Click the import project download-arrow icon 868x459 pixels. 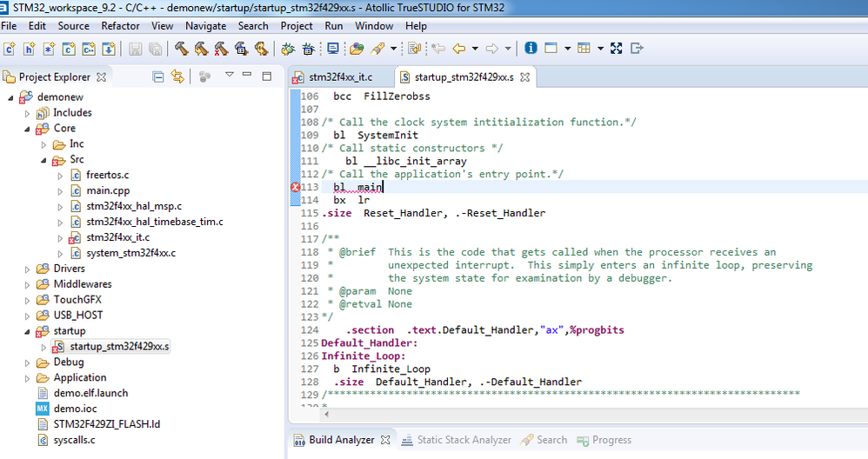click(x=109, y=49)
